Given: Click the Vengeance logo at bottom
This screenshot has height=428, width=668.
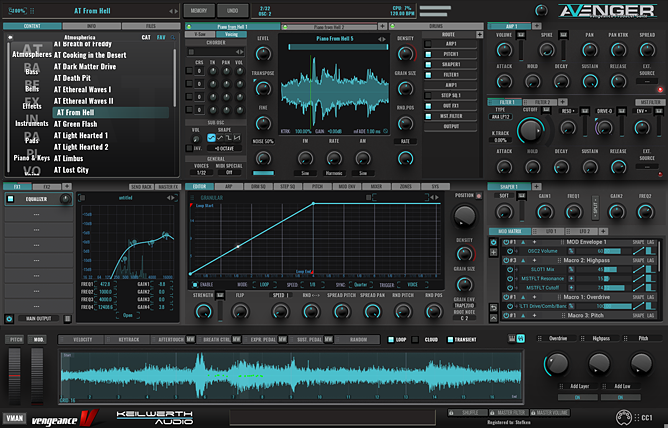Looking at the screenshot, I should click(65, 418).
